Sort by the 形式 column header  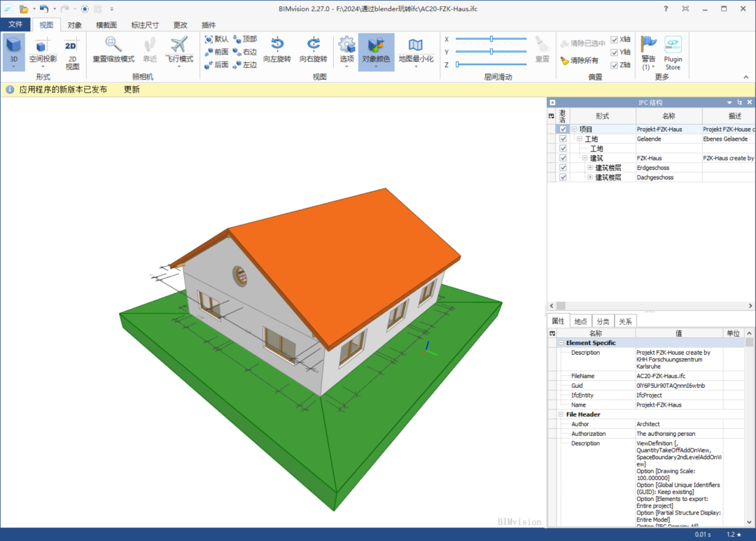point(603,115)
